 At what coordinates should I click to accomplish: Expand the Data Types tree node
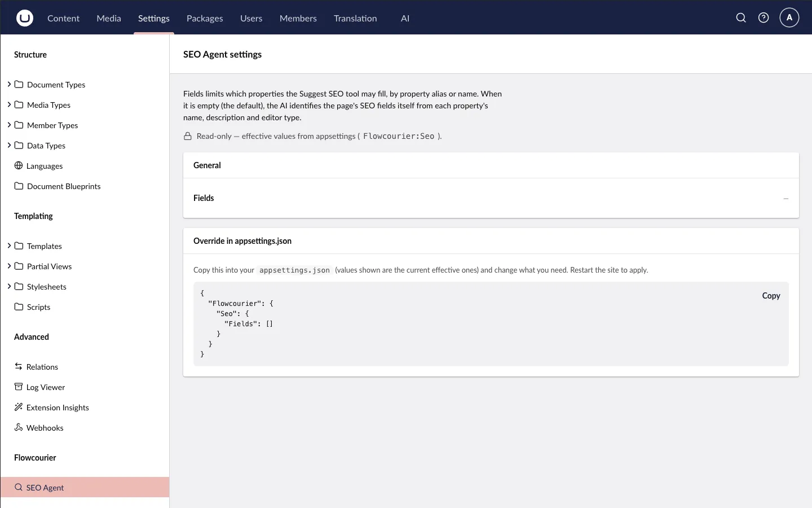click(9, 145)
